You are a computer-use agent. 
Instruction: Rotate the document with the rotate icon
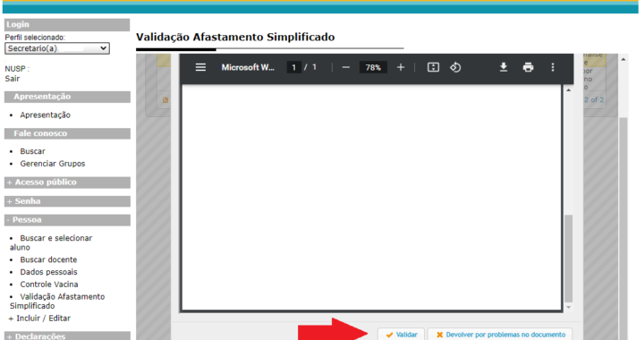coord(455,67)
